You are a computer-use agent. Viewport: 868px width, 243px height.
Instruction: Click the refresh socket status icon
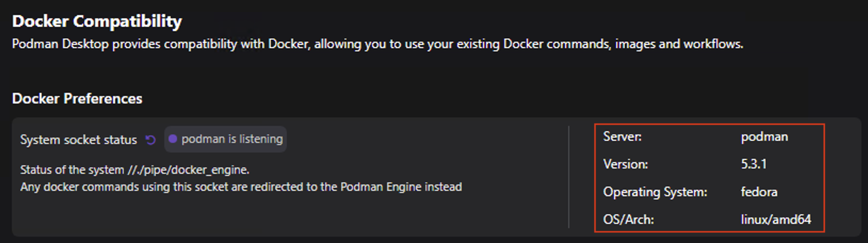(151, 140)
